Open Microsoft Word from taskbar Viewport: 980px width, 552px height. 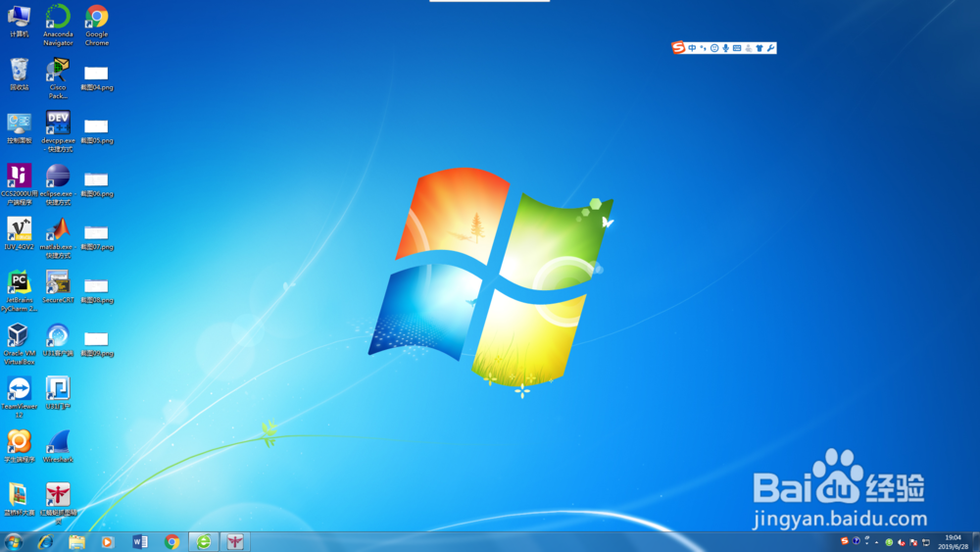click(x=140, y=542)
